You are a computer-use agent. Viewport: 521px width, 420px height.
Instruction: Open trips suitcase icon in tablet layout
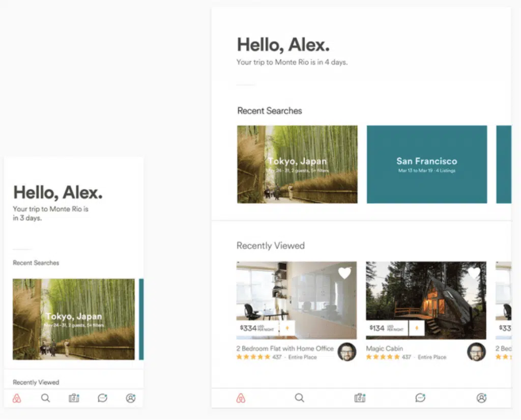coord(360,398)
